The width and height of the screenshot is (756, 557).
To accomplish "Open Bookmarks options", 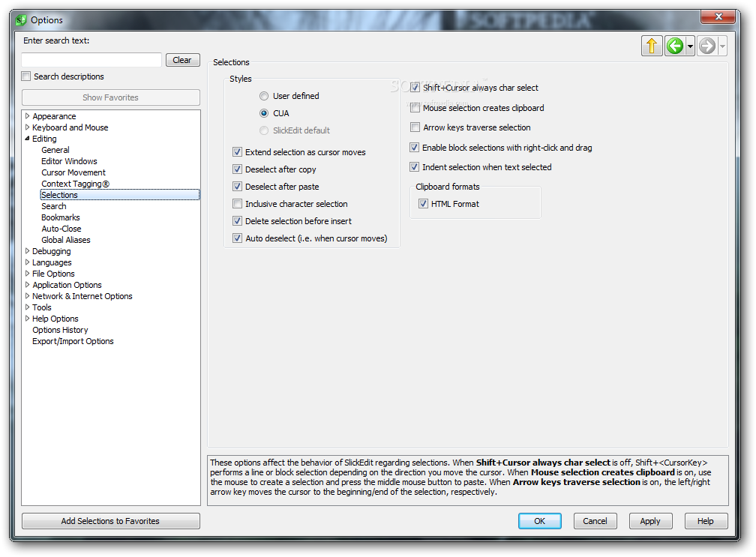I will coord(60,217).
